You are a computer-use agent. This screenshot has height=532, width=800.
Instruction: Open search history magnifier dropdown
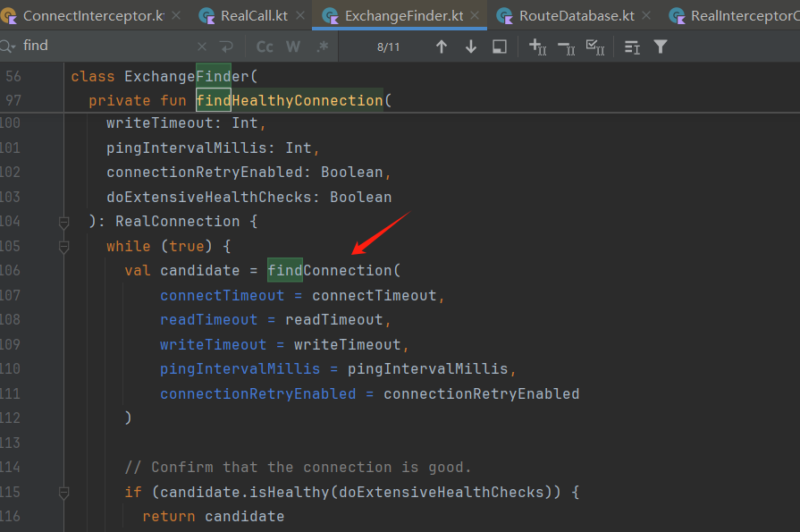(8, 46)
